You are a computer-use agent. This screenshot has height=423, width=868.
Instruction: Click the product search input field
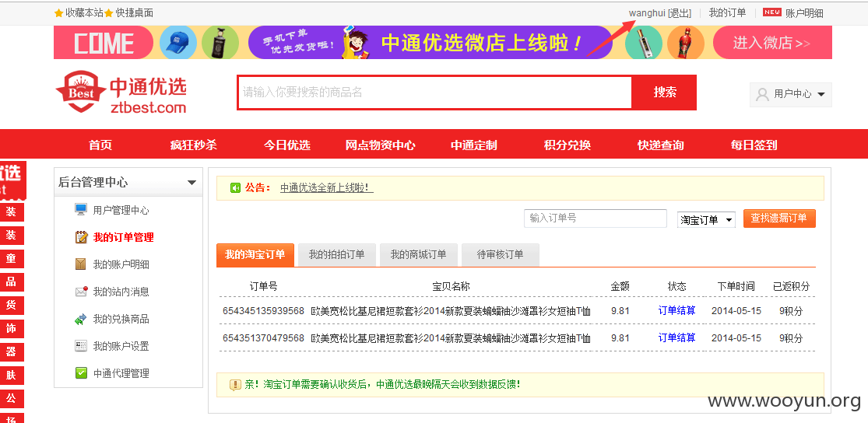tap(434, 93)
